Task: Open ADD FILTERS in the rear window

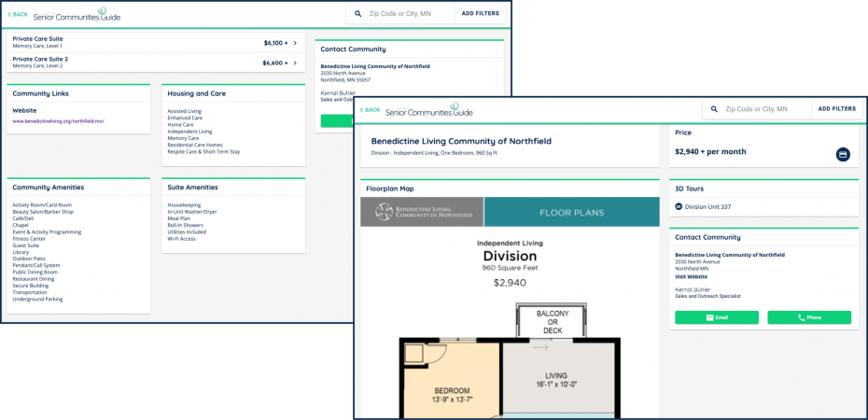Action: point(481,14)
